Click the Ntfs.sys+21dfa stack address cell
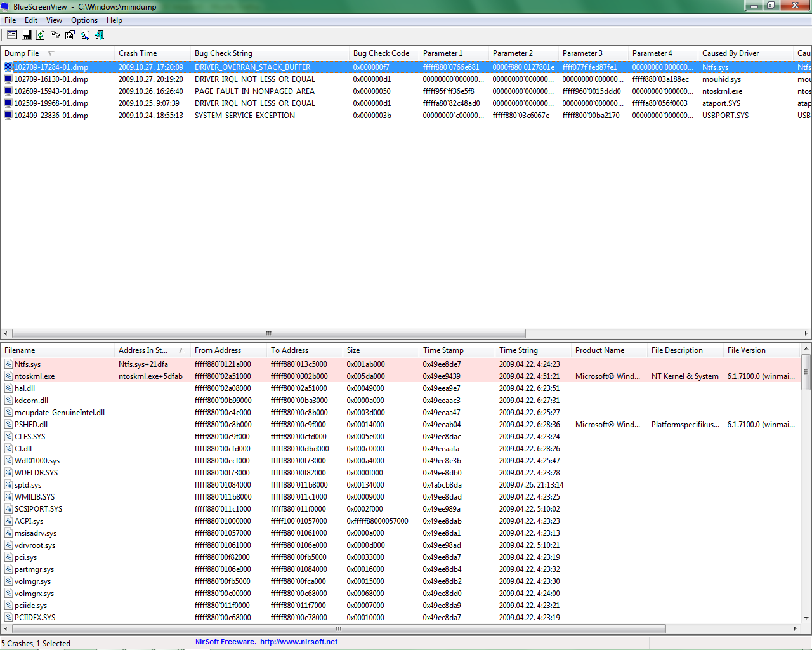Image resolution: width=812 pixels, height=650 pixels. tap(143, 364)
